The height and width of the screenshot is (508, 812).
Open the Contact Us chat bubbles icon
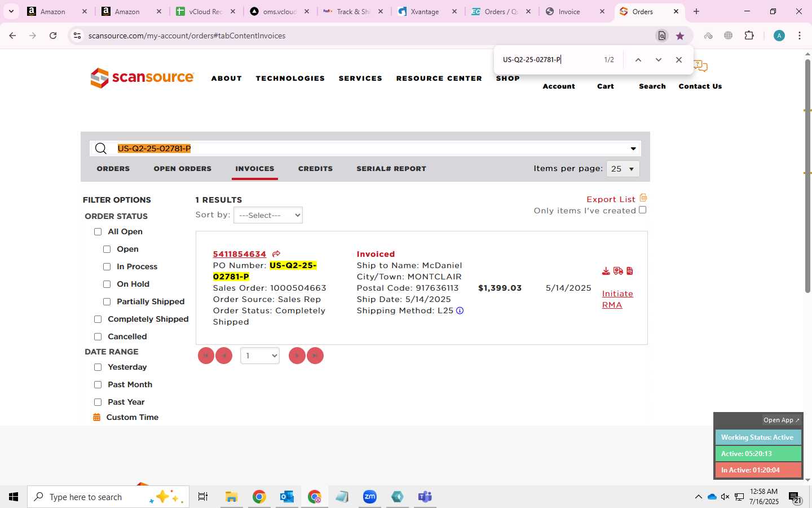[700, 67]
